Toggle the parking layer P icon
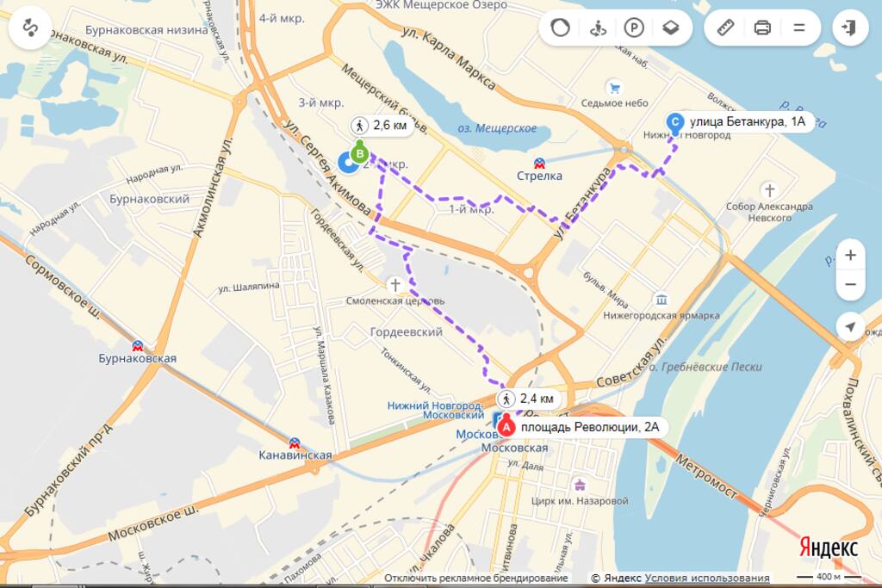The height and width of the screenshot is (588, 882). tap(634, 27)
